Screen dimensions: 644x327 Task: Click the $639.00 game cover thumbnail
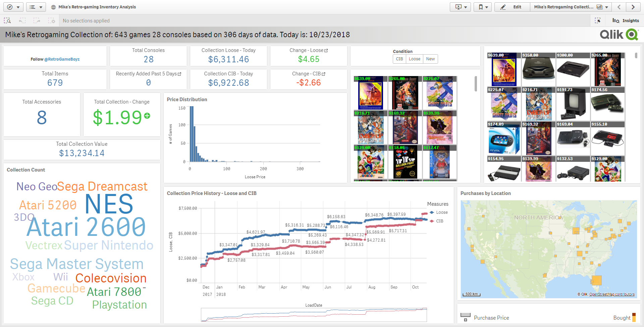(371, 93)
